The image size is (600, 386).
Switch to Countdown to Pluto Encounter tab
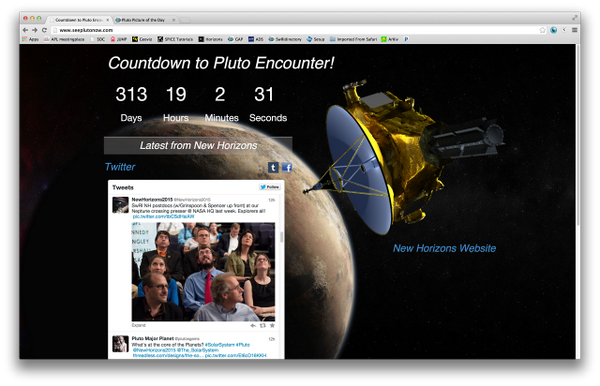[x=78, y=20]
